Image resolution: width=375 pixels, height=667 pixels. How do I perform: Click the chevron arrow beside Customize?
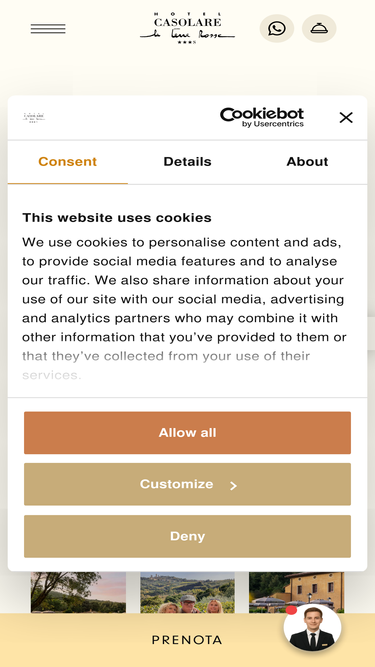(233, 486)
